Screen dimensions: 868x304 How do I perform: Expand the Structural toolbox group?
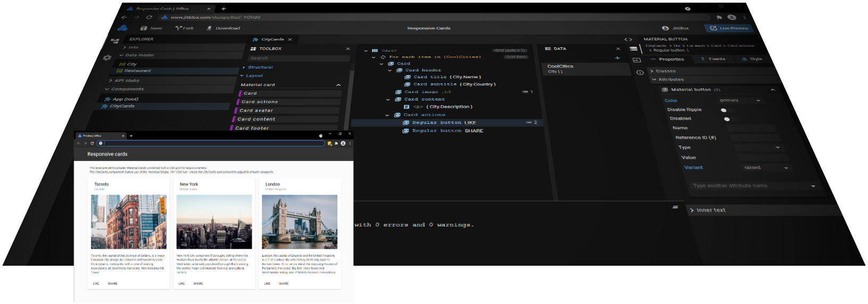tap(258, 67)
